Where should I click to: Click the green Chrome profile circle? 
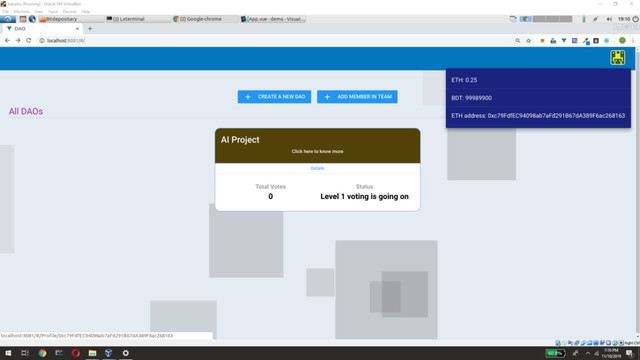coord(622,40)
